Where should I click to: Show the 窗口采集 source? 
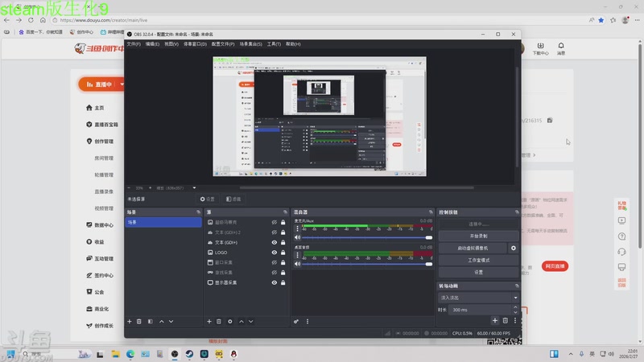pos(274,262)
